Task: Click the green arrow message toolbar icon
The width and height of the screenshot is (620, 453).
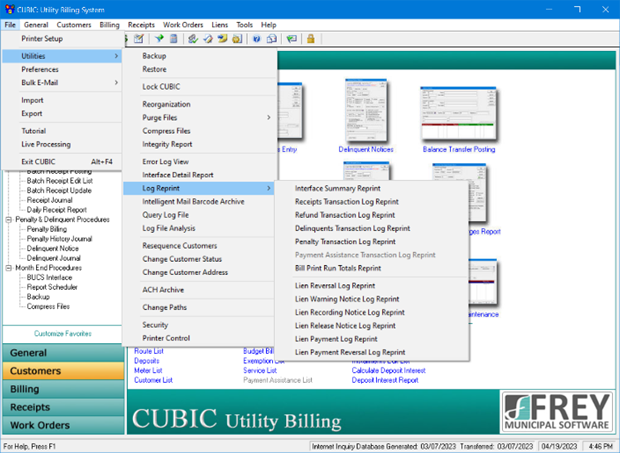Action: click(x=292, y=39)
